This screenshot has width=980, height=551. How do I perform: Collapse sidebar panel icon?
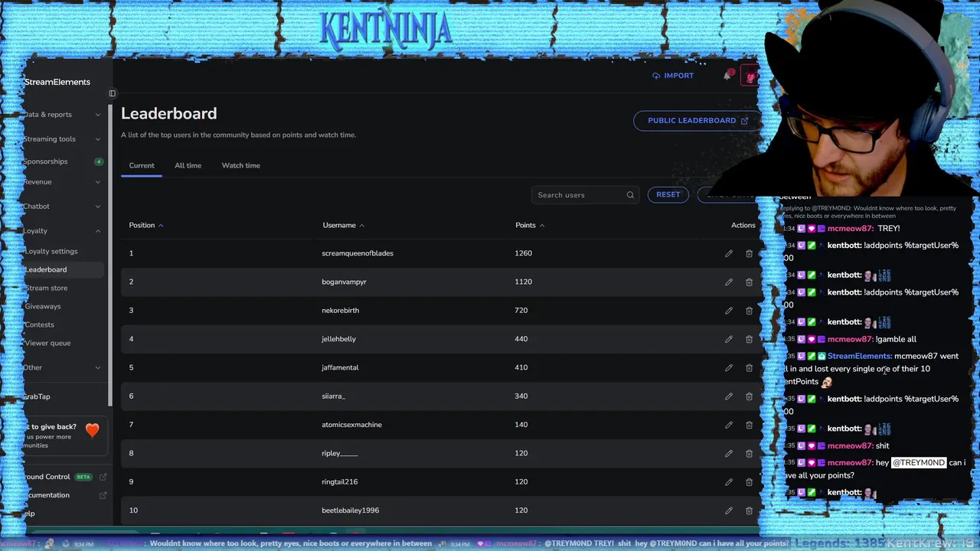point(112,93)
